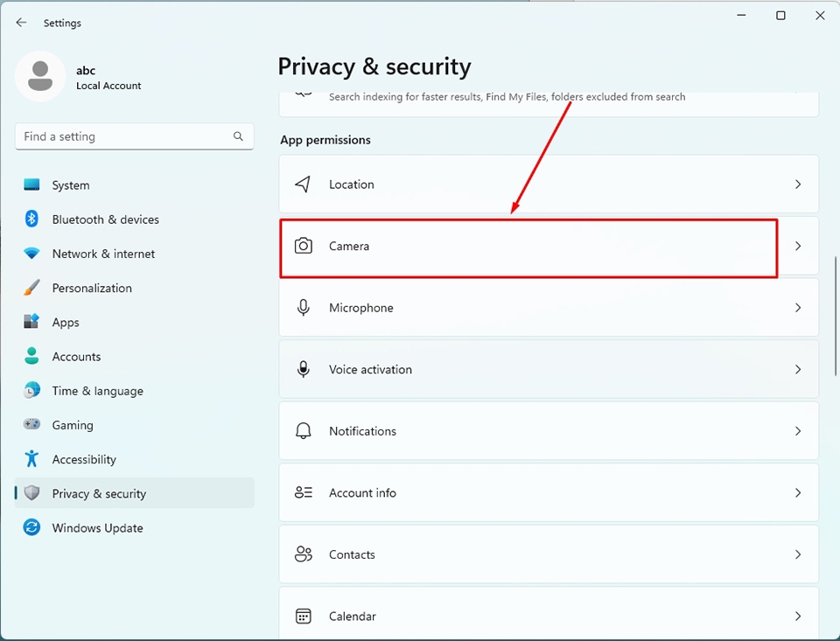Focus the Find a setting field

click(134, 136)
